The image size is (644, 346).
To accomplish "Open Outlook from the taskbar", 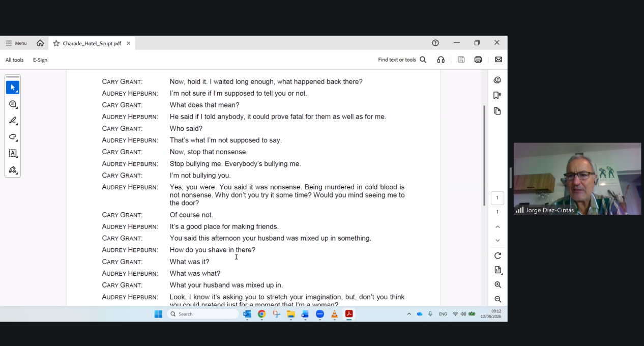I will pos(247,314).
